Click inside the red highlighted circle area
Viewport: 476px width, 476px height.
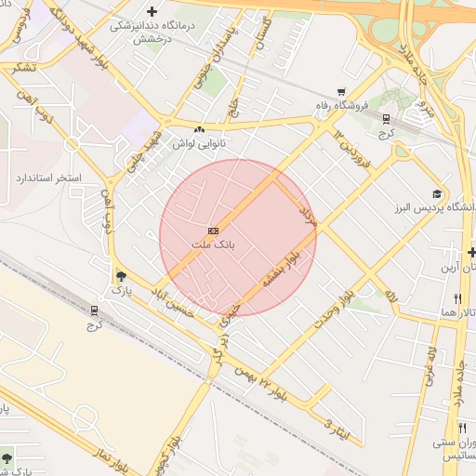pyautogui.click(x=238, y=238)
